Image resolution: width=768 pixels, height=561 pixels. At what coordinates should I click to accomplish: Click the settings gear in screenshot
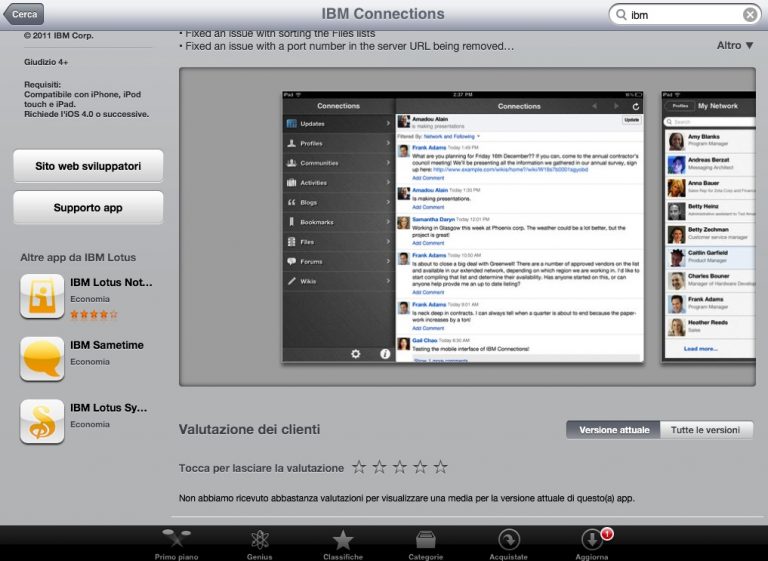coord(356,354)
